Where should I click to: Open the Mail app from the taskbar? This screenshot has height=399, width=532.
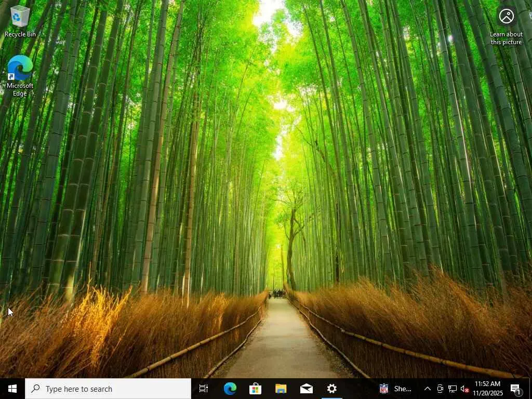307,389
